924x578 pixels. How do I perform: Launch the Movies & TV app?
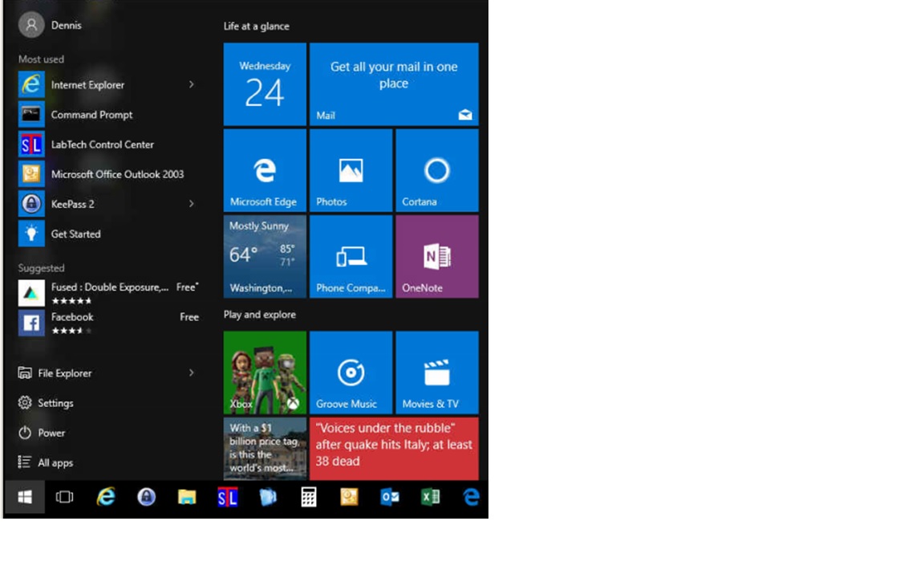(x=436, y=371)
